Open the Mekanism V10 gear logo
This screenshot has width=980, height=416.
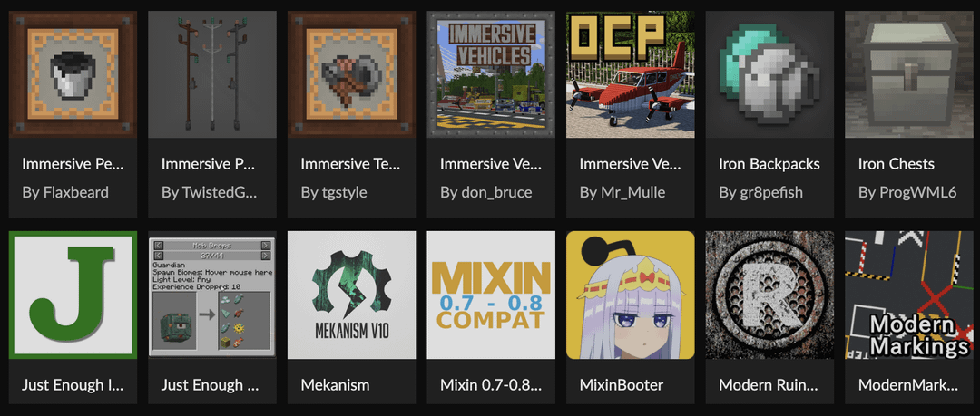click(352, 295)
